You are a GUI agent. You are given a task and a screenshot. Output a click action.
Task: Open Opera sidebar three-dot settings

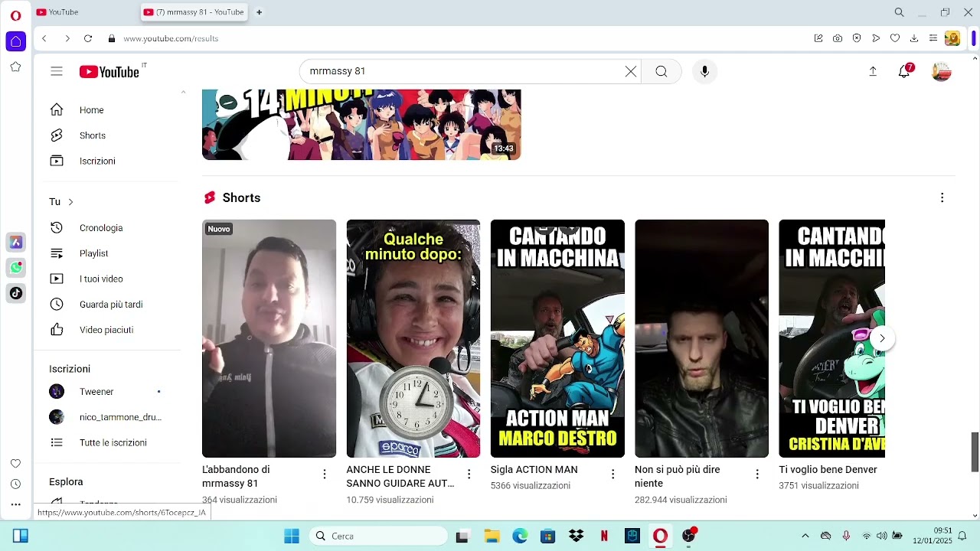(15, 504)
